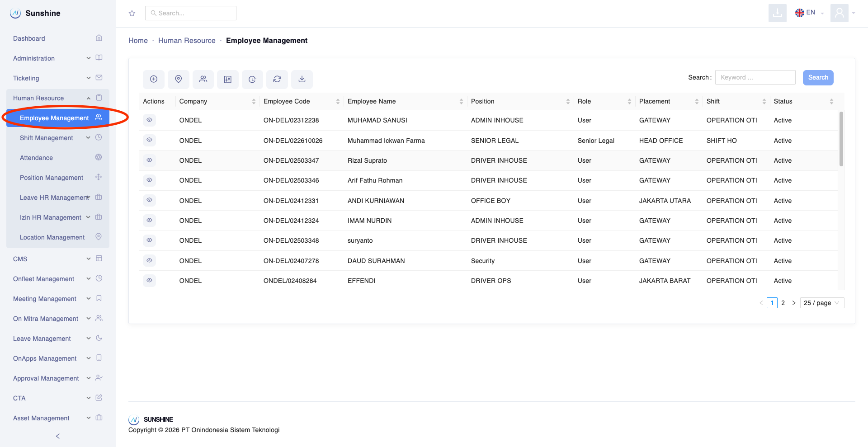Viewport: 868px width, 447px height.
Task: Click the clock history toolbar icon
Action: pos(253,79)
